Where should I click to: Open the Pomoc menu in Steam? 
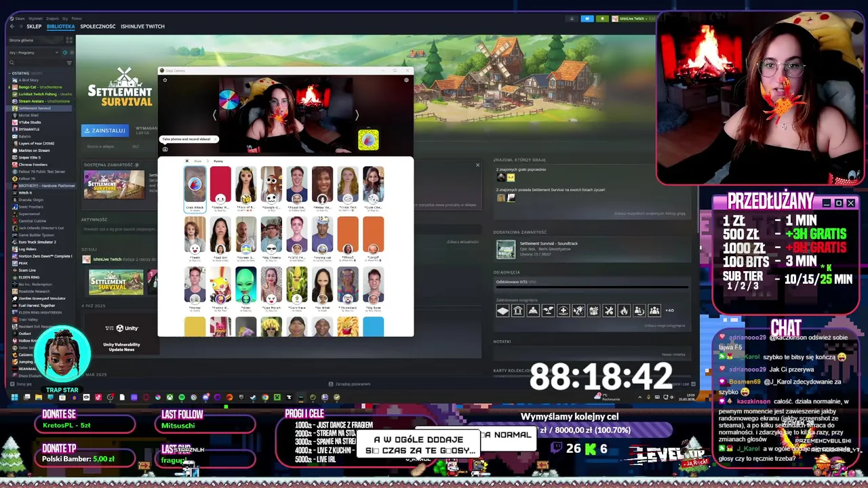click(x=77, y=18)
